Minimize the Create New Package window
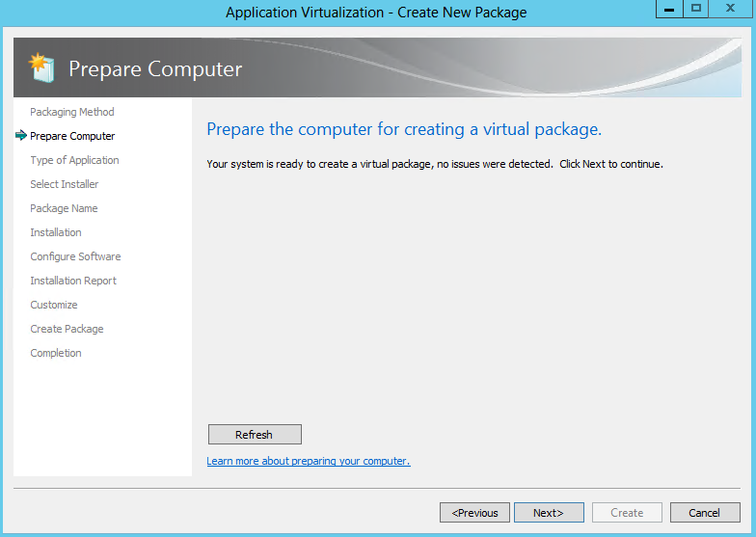This screenshot has height=537, width=756. [x=669, y=9]
